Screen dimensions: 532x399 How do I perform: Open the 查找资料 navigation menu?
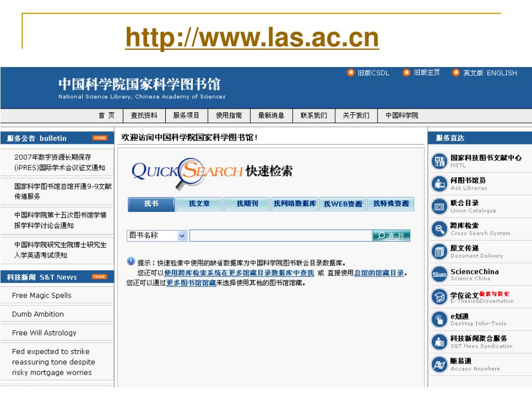144,115
